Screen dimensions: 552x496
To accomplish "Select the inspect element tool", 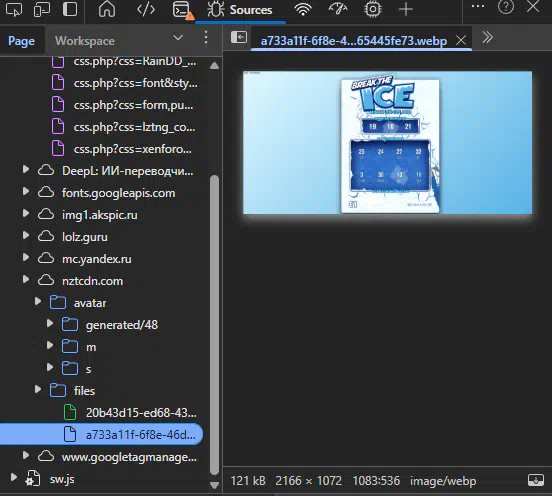I will (x=14, y=9).
